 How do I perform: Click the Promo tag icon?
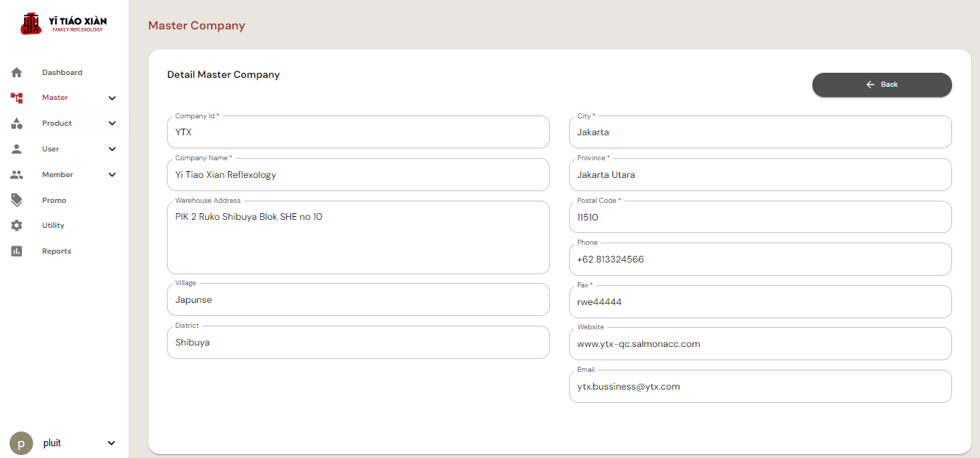(16, 200)
